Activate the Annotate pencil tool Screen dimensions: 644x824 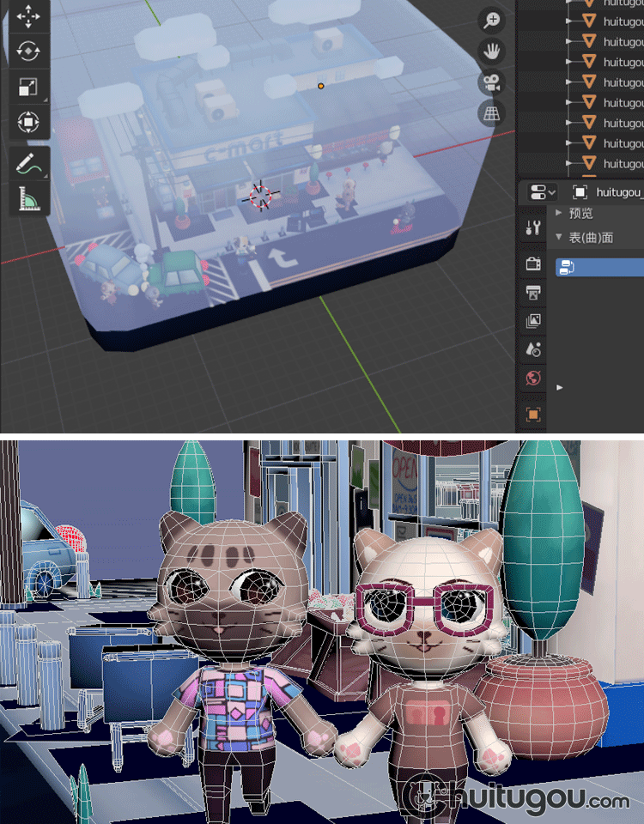(x=27, y=163)
